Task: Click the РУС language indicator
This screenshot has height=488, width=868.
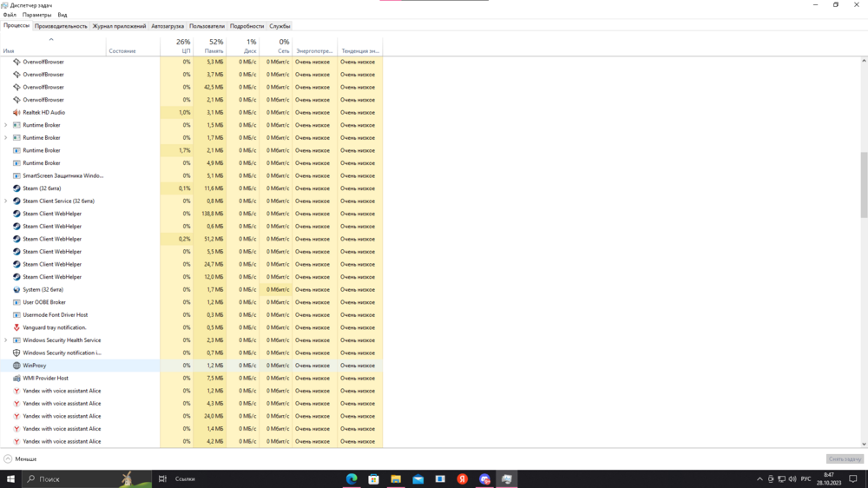Action: click(x=806, y=479)
